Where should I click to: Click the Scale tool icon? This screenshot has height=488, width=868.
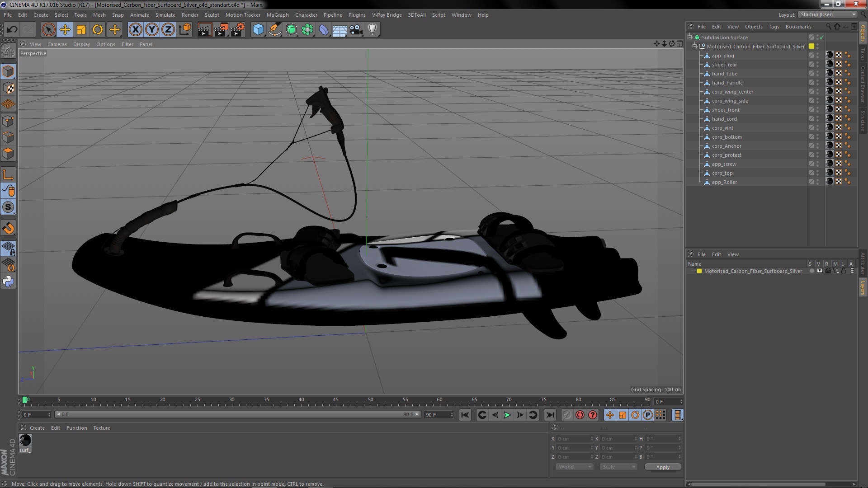pos(81,30)
